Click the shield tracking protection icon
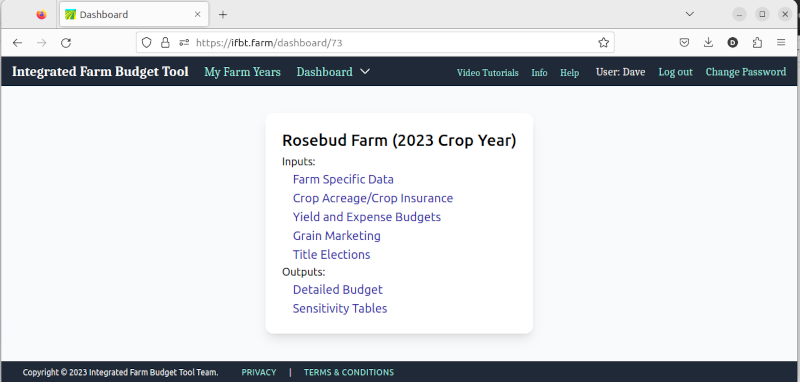 pos(146,43)
